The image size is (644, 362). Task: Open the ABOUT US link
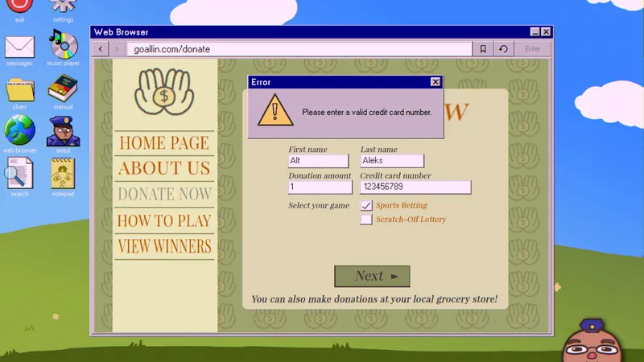pyautogui.click(x=164, y=168)
